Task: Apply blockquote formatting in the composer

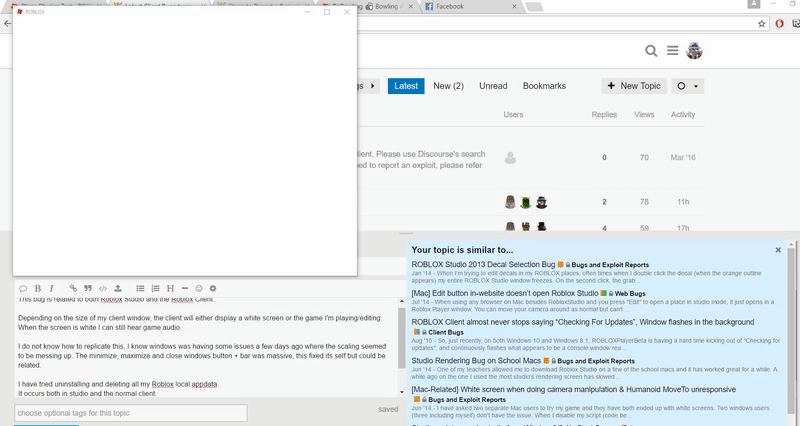Action: (88, 288)
